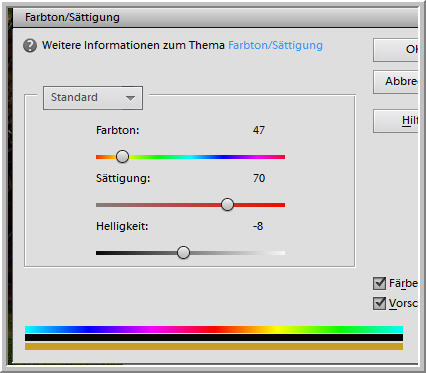Viewport: 426px width, 373px height.
Task: Disable the Färben checkbox
Action: tap(379, 283)
